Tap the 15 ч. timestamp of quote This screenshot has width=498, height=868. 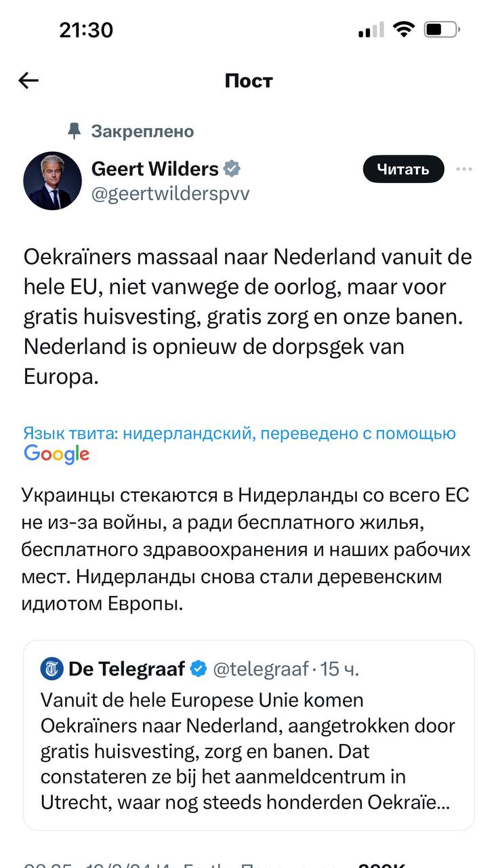click(339, 669)
